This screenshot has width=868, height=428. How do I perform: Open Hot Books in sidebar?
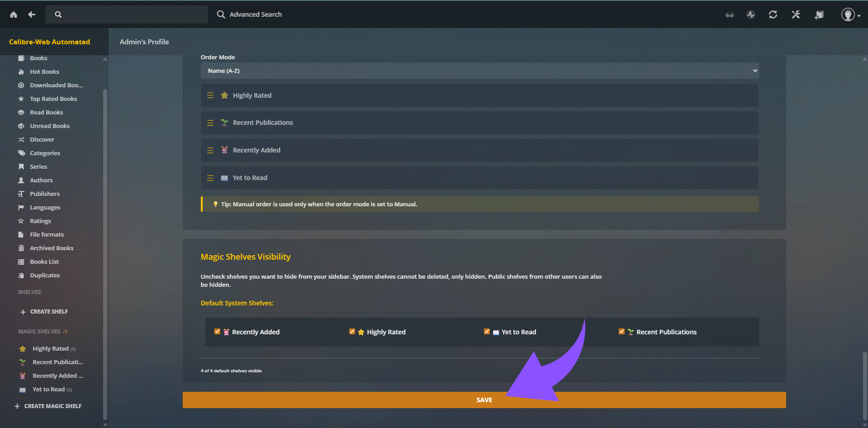[44, 71]
